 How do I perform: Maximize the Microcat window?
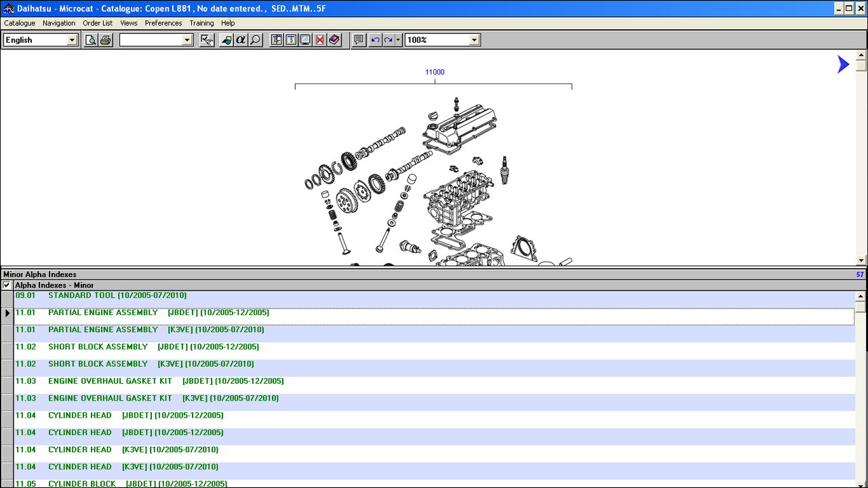pos(848,8)
